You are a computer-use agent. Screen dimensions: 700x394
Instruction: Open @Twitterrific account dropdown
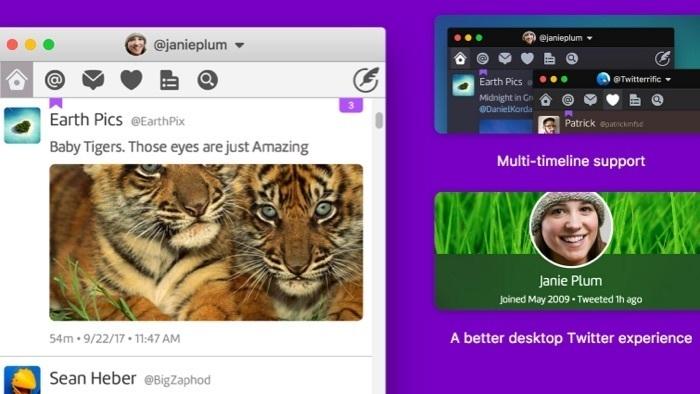[668, 80]
